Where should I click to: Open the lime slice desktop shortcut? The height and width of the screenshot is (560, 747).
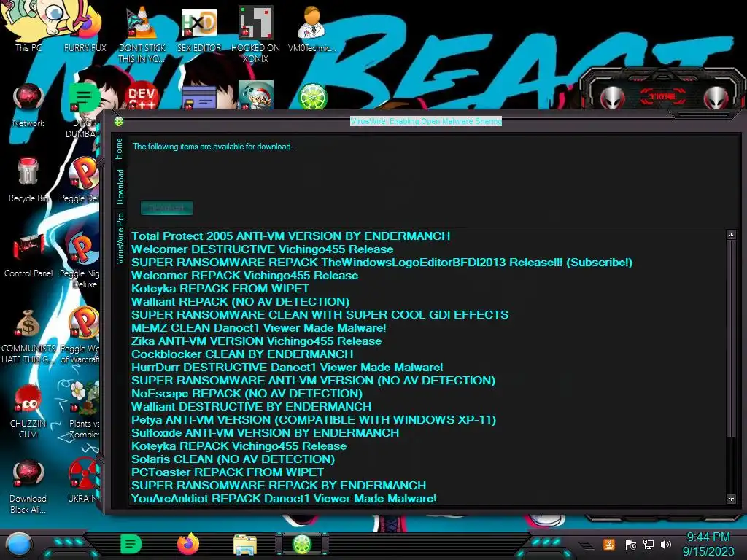312,96
